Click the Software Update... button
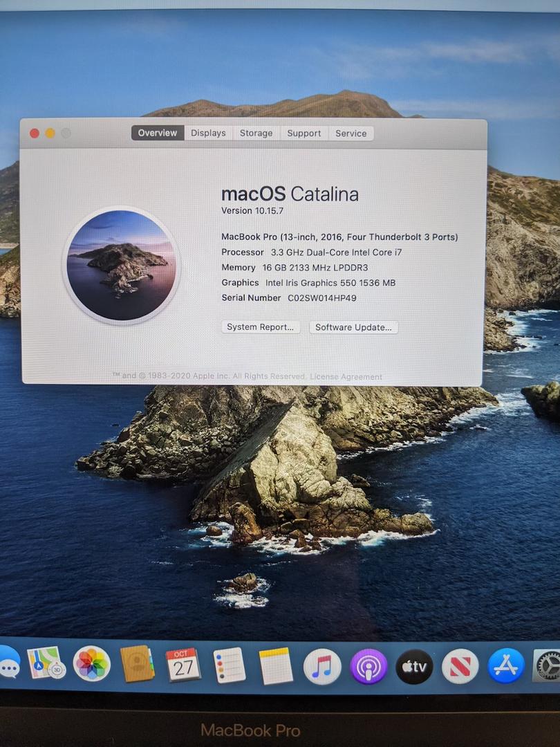 pos(353,327)
